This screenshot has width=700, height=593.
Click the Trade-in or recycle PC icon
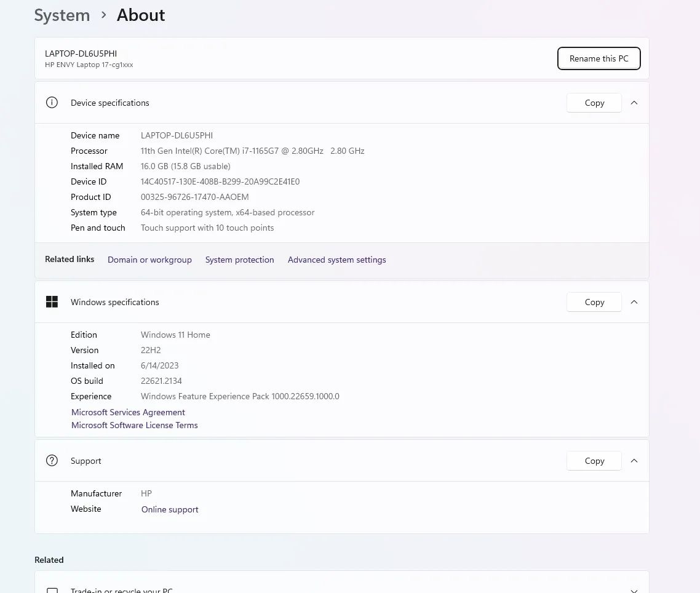(52, 591)
